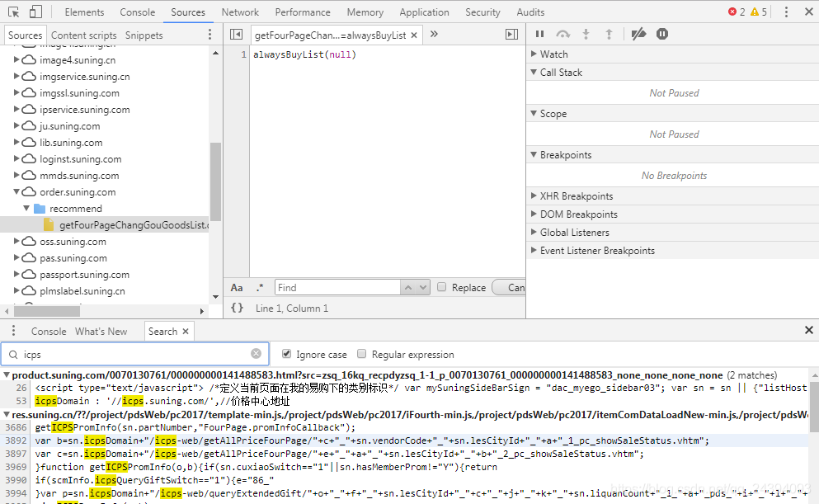Open the Application tab
Image resolution: width=819 pixels, height=504 pixels.
click(424, 12)
